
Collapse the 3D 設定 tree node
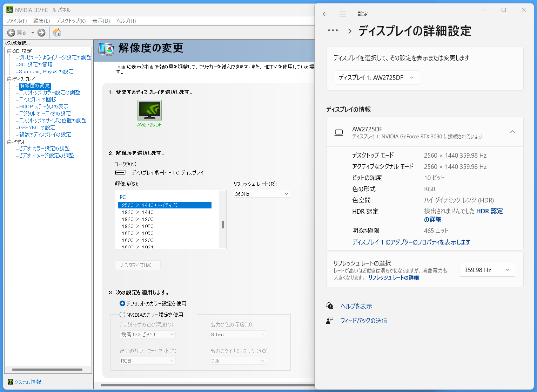(x=9, y=51)
